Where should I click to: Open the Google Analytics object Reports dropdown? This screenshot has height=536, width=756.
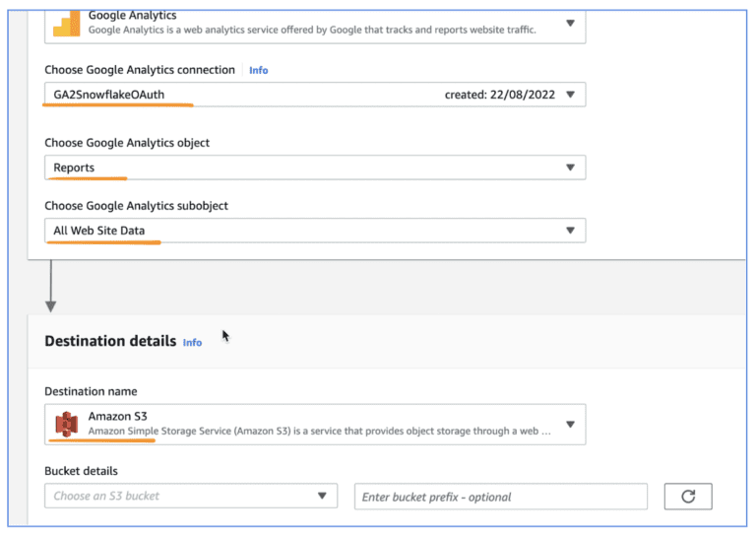(315, 167)
